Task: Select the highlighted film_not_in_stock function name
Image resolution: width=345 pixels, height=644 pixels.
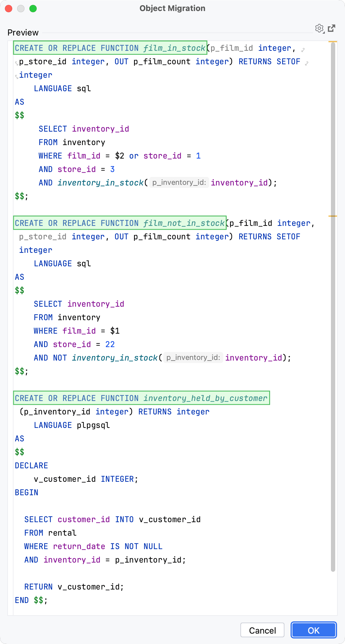Action: point(184,223)
